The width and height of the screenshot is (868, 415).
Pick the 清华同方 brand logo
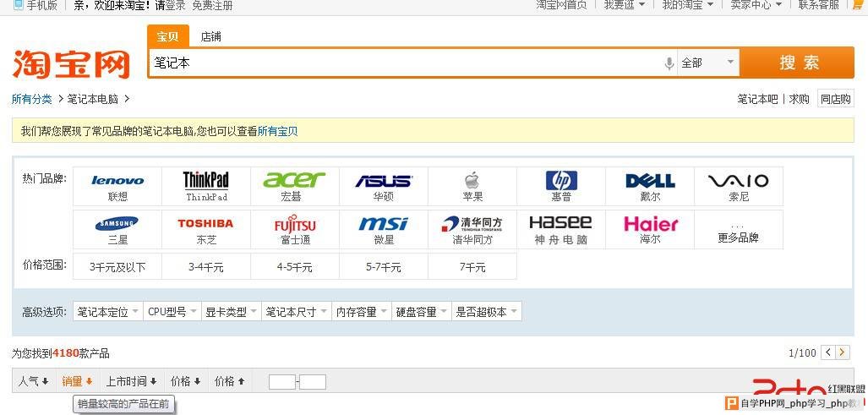tap(472, 223)
